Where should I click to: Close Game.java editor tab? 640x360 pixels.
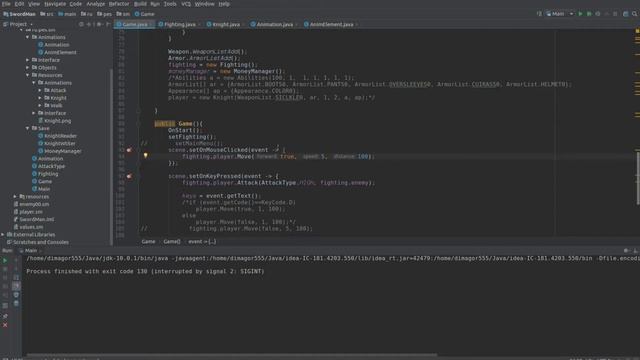[151, 24]
